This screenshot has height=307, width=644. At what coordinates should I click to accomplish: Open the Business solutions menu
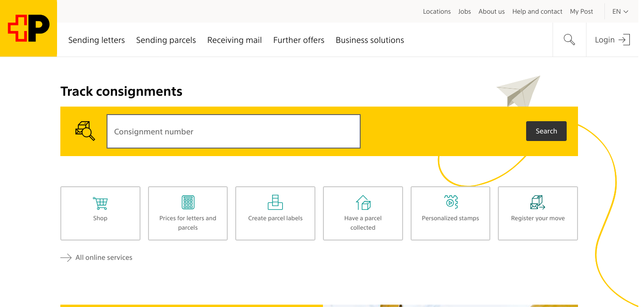click(370, 40)
